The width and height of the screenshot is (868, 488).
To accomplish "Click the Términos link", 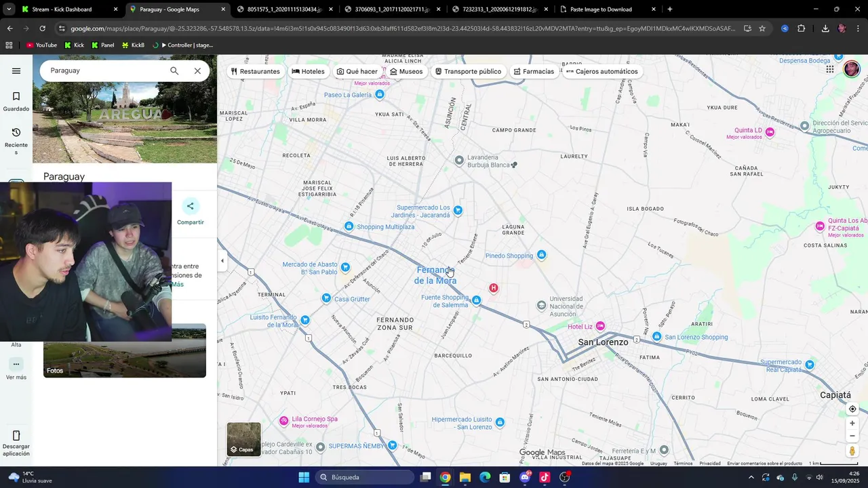I will click(683, 464).
